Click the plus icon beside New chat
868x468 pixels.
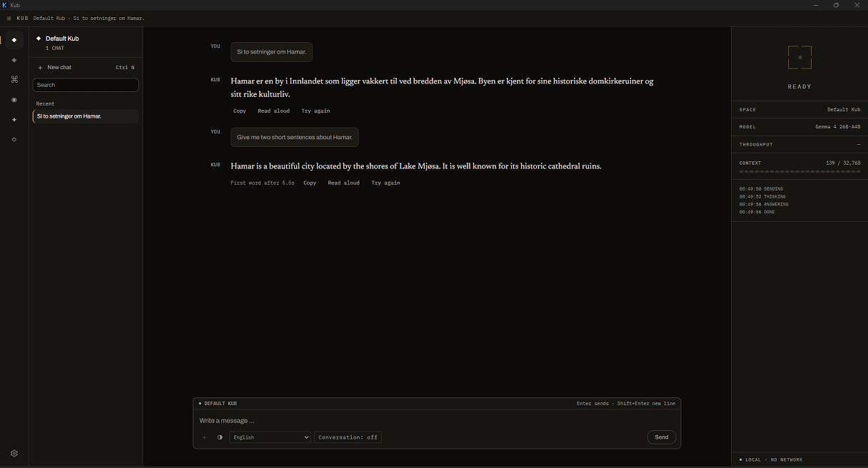(x=40, y=67)
